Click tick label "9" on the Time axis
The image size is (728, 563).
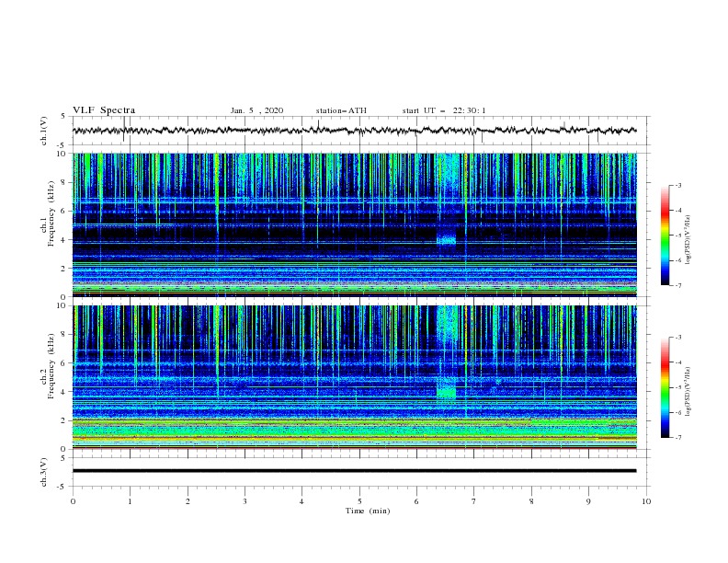click(x=588, y=501)
